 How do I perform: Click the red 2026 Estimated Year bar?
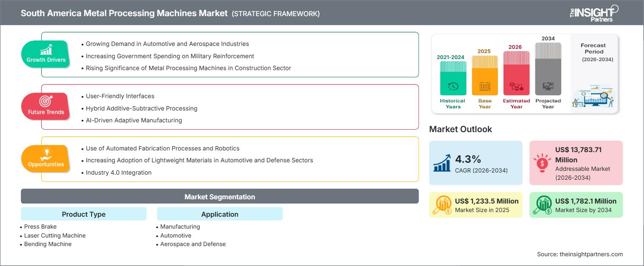click(x=516, y=73)
